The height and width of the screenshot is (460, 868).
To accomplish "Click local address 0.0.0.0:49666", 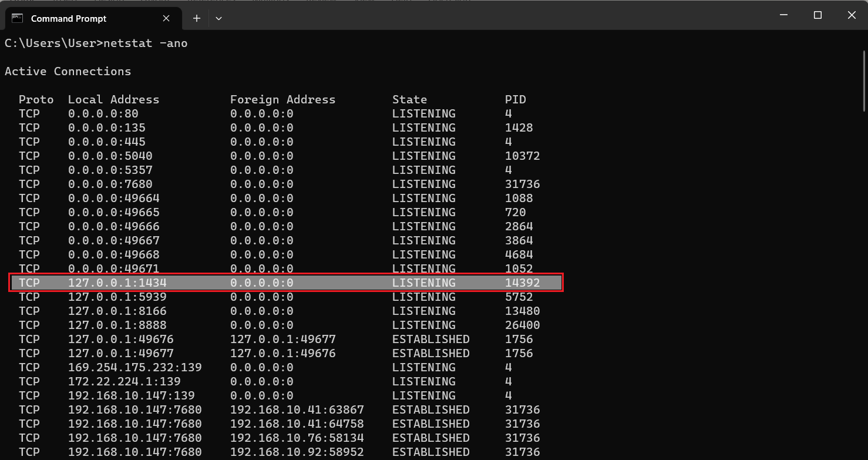I will tap(114, 226).
